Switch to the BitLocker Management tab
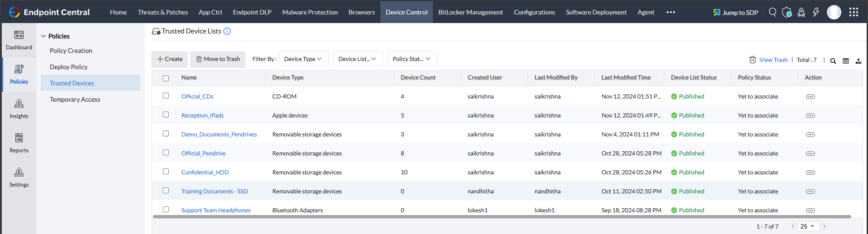The width and height of the screenshot is (868, 234). [x=470, y=12]
